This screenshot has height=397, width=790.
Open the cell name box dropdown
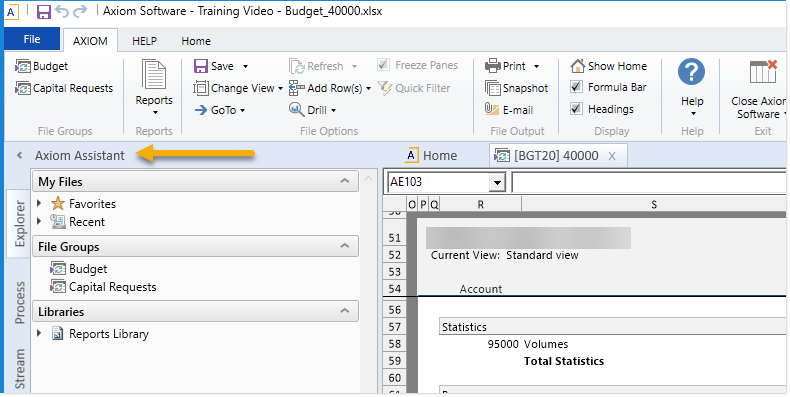498,182
